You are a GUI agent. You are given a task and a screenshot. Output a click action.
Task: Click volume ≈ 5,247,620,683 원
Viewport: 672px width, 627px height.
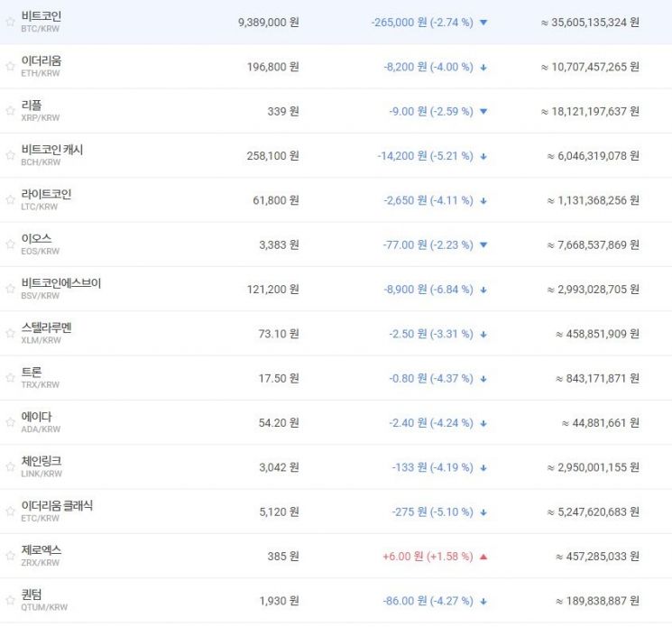point(594,512)
